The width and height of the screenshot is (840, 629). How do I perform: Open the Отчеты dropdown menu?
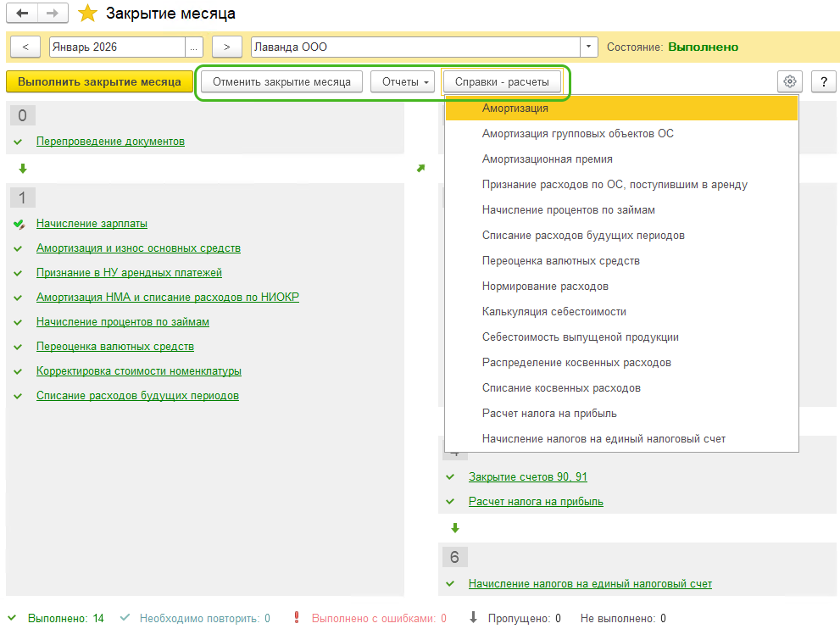point(403,81)
